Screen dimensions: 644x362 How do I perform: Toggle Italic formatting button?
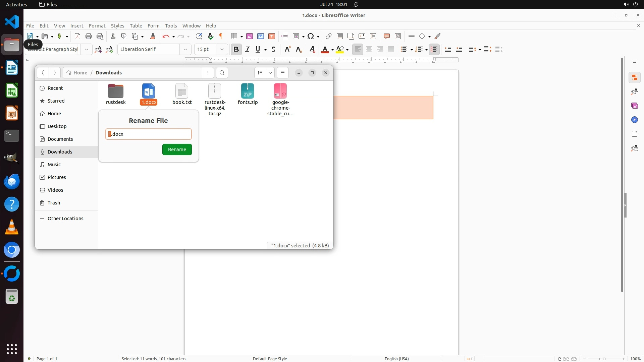(248, 49)
